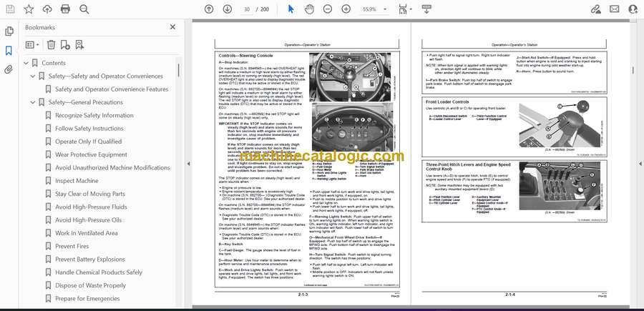
Task: Click the find current bookmark icon
Action: 79,45
